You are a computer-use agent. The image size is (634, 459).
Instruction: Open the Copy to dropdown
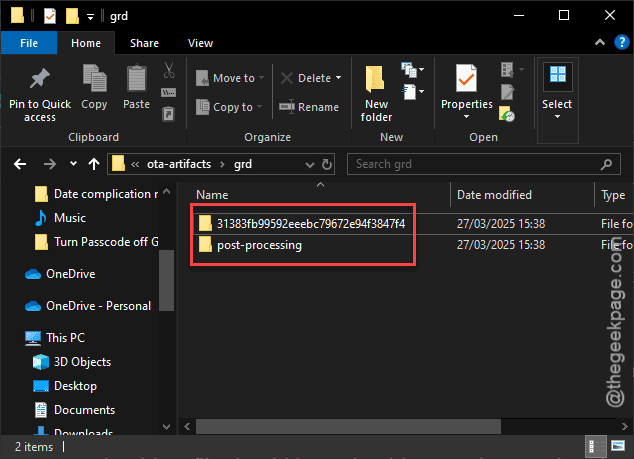224,107
